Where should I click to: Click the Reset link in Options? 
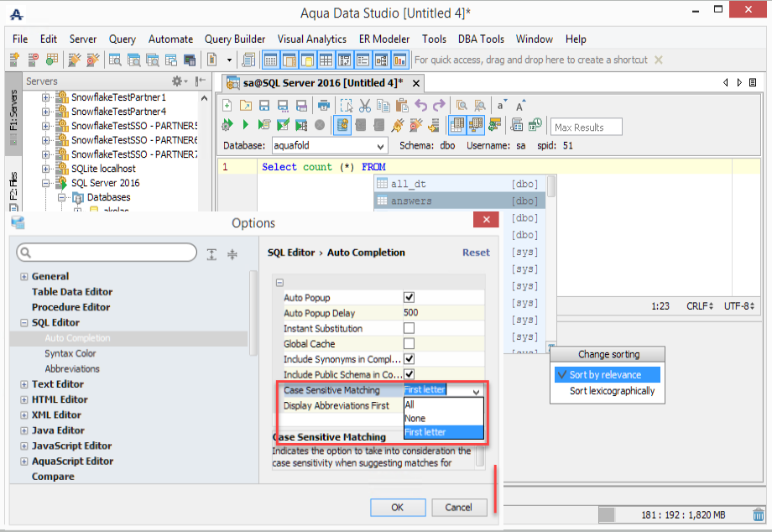point(476,253)
